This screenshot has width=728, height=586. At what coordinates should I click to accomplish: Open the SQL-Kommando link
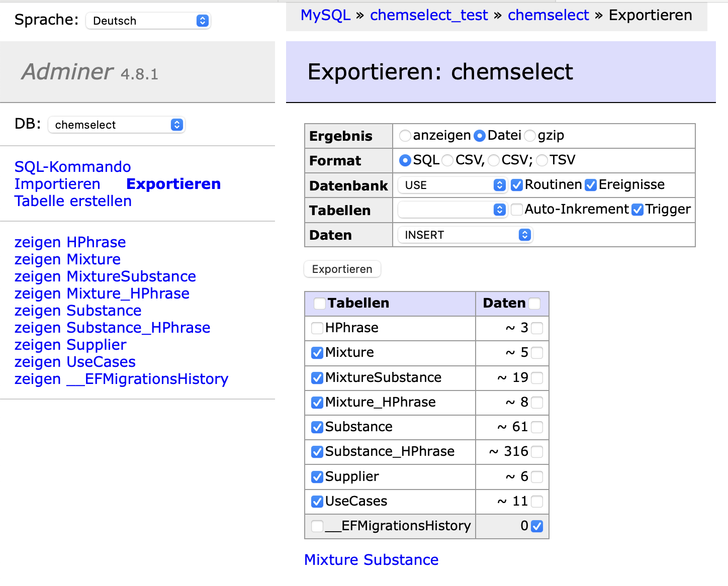(x=72, y=167)
